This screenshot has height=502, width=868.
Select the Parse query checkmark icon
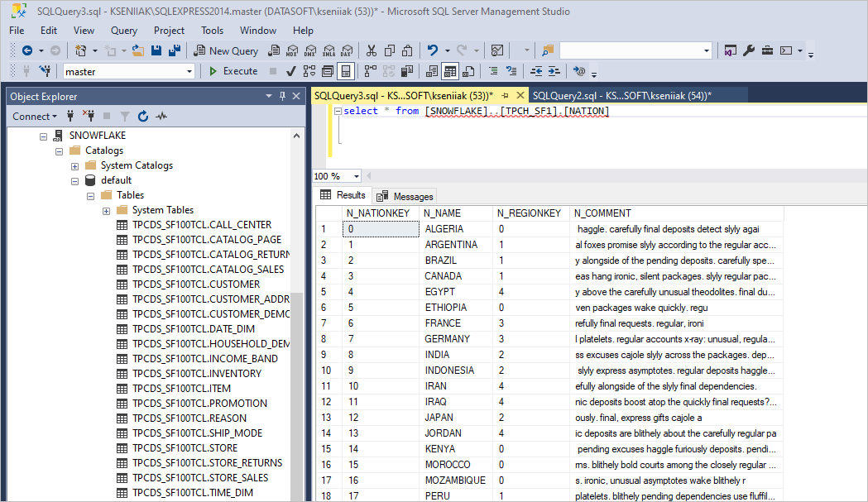(x=291, y=71)
